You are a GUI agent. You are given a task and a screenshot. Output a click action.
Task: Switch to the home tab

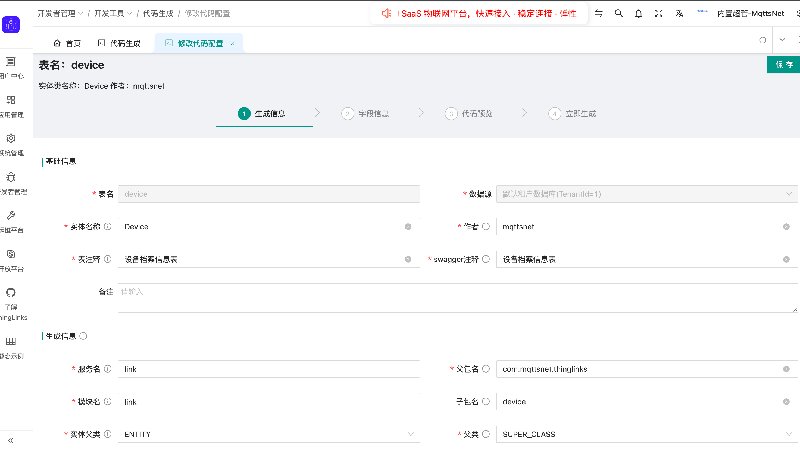tap(67, 43)
